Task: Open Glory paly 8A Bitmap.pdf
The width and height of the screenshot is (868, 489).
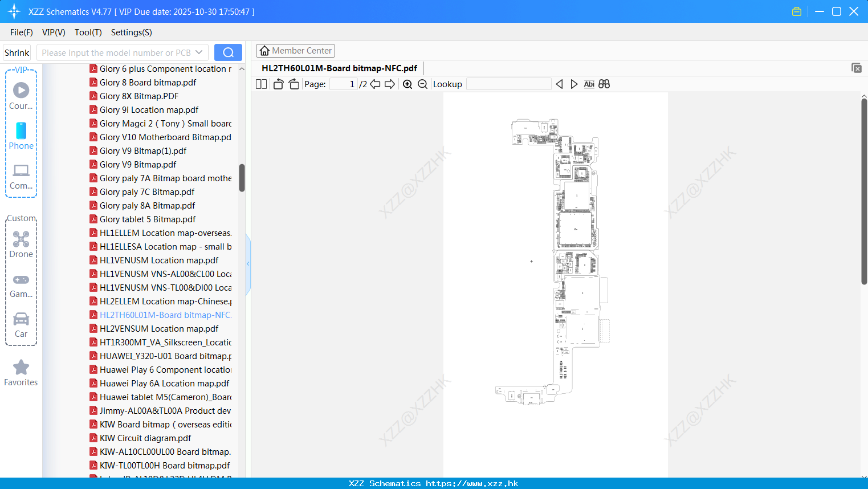Action: [147, 206]
